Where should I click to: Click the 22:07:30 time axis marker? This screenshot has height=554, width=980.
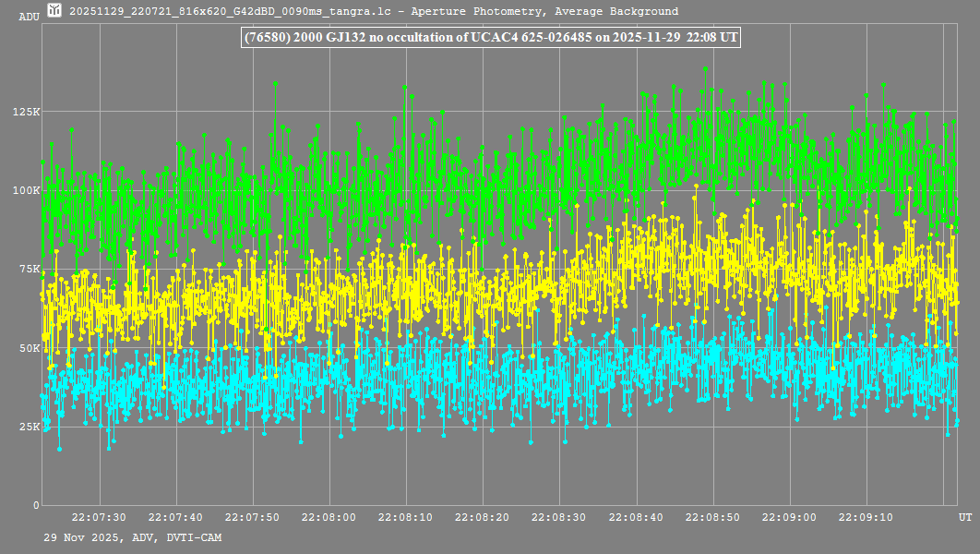pos(99,518)
